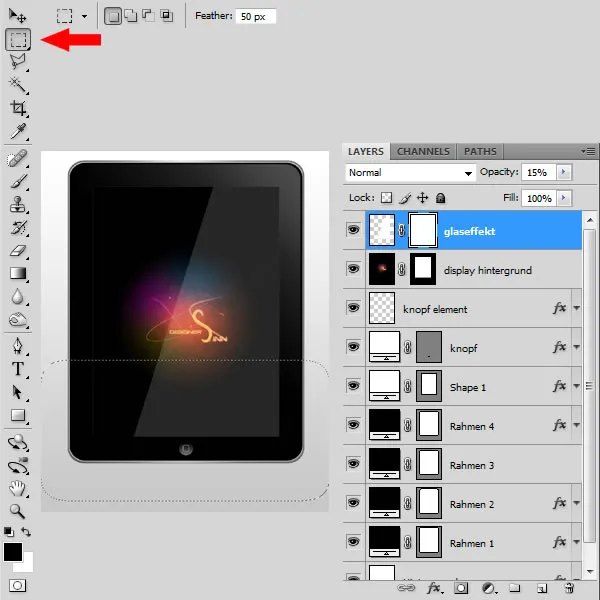Select the Polygonal Lasso tool
Image resolution: width=600 pixels, height=600 pixels.
pos(18,62)
